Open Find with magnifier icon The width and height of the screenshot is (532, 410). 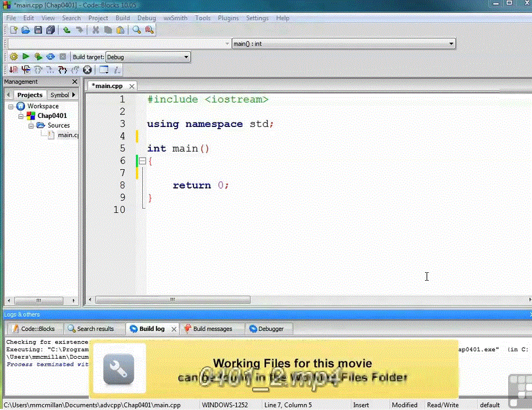137,30
